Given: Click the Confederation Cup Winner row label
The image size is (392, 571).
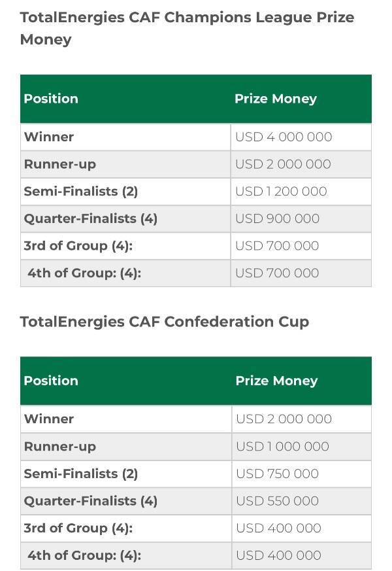Looking at the screenshot, I should [49, 419].
